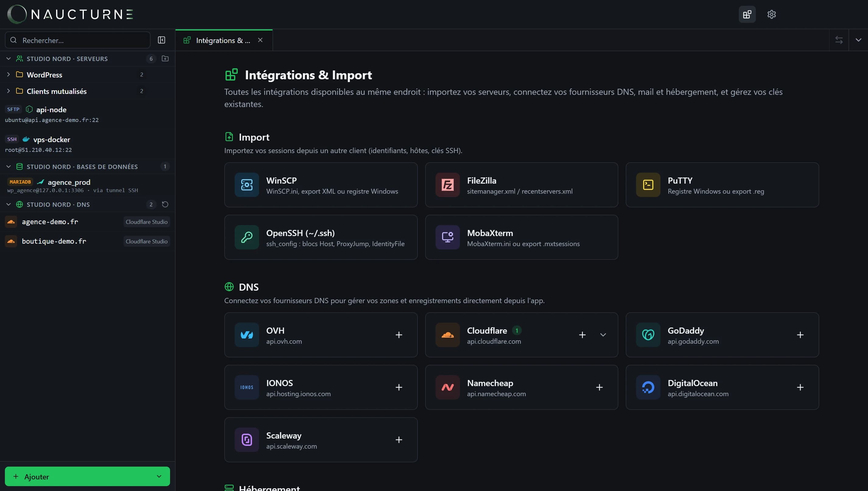Viewport: 868px width, 491px height.
Task: Expand the Clients mutualisés folder
Action: point(9,91)
